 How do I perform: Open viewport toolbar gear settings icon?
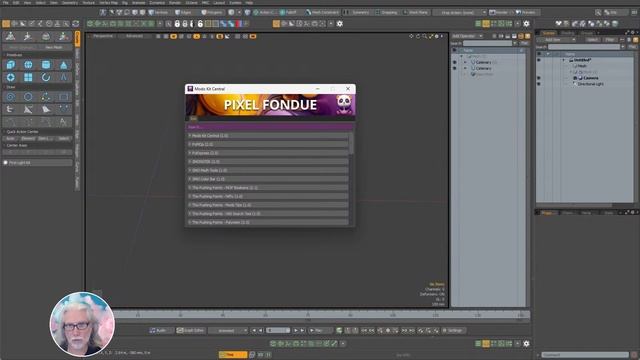(340, 24)
